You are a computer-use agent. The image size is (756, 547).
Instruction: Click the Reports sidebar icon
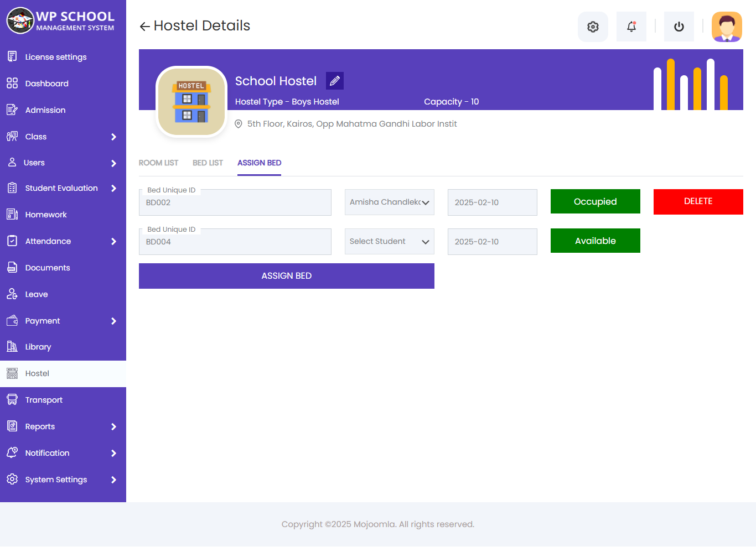[x=12, y=426]
